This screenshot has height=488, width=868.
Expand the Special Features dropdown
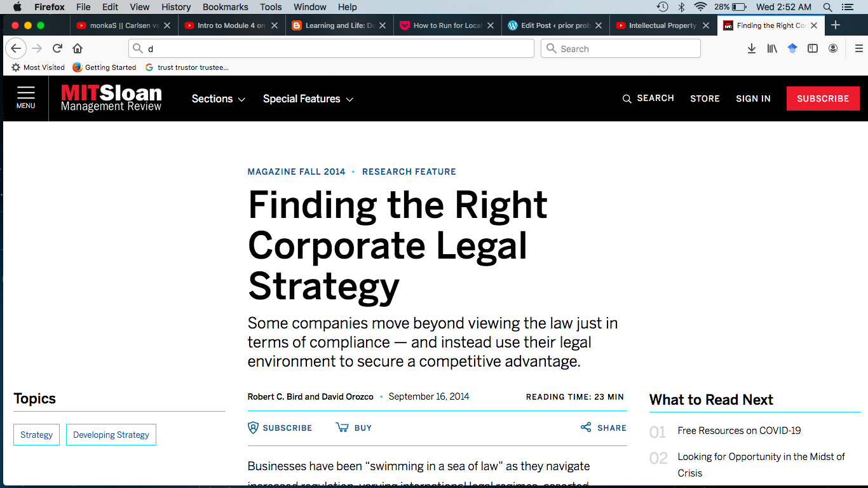[x=308, y=99]
